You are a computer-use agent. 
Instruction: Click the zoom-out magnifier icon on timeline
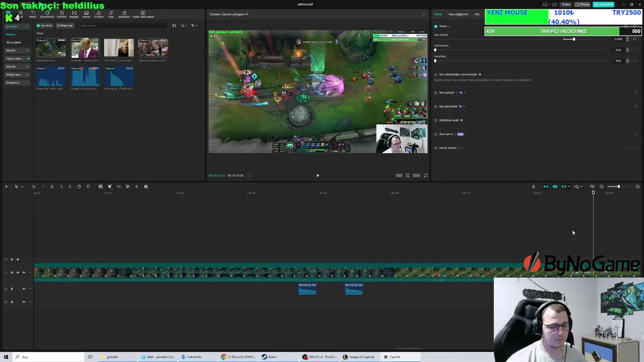[x=601, y=187]
